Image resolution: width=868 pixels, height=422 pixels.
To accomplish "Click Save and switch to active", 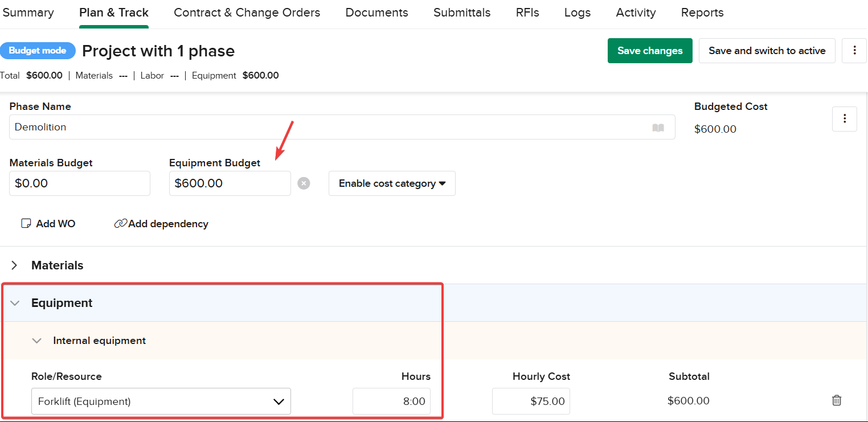I will [767, 51].
